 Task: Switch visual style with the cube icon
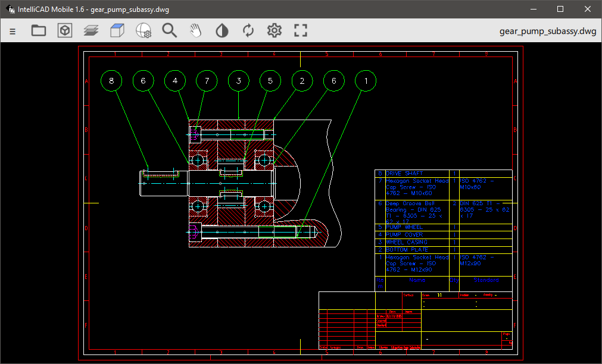point(117,30)
